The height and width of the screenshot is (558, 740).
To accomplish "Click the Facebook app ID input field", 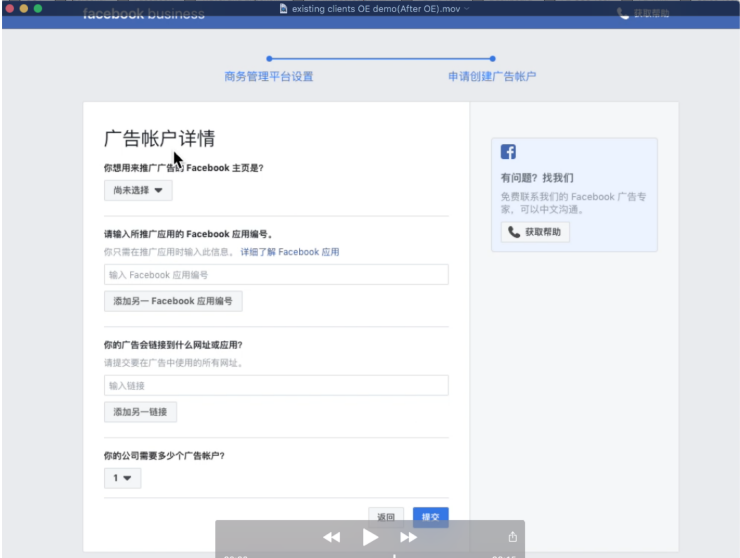I will click(276, 275).
